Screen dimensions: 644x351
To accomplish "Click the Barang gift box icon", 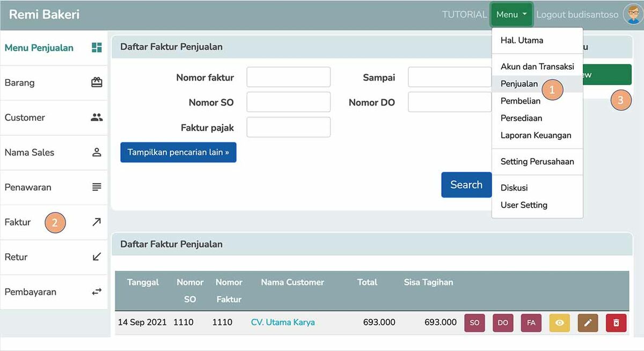I will tap(97, 83).
